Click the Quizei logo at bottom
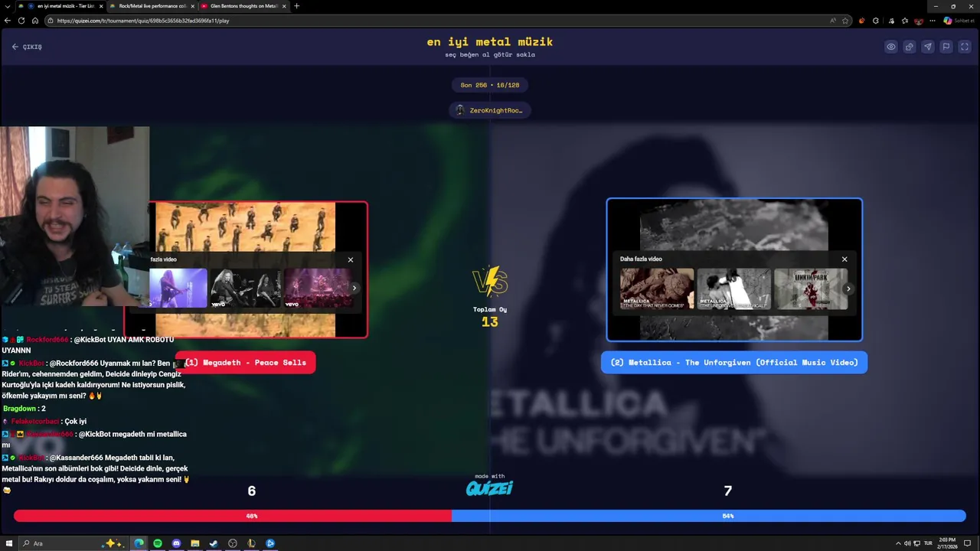The height and width of the screenshot is (551, 980). [490, 487]
